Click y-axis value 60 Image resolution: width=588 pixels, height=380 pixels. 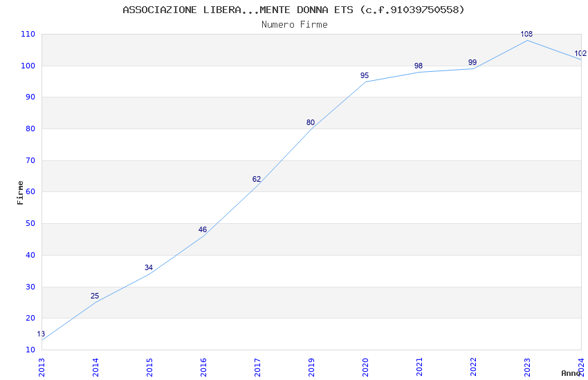pyautogui.click(x=30, y=191)
